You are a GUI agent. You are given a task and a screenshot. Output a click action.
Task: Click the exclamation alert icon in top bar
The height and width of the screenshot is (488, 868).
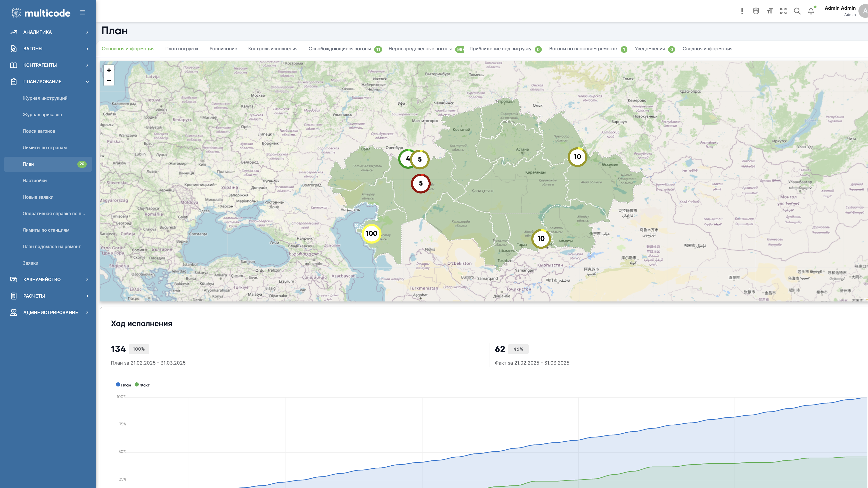coord(742,11)
